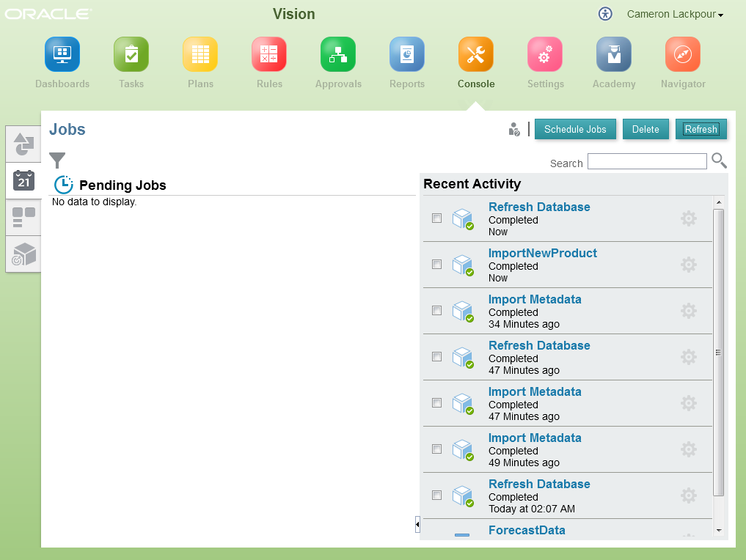This screenshot has width=746, height=560.
Task: Open the Dashboards icon
Action: pyautogui.click(x=62, y=54)
